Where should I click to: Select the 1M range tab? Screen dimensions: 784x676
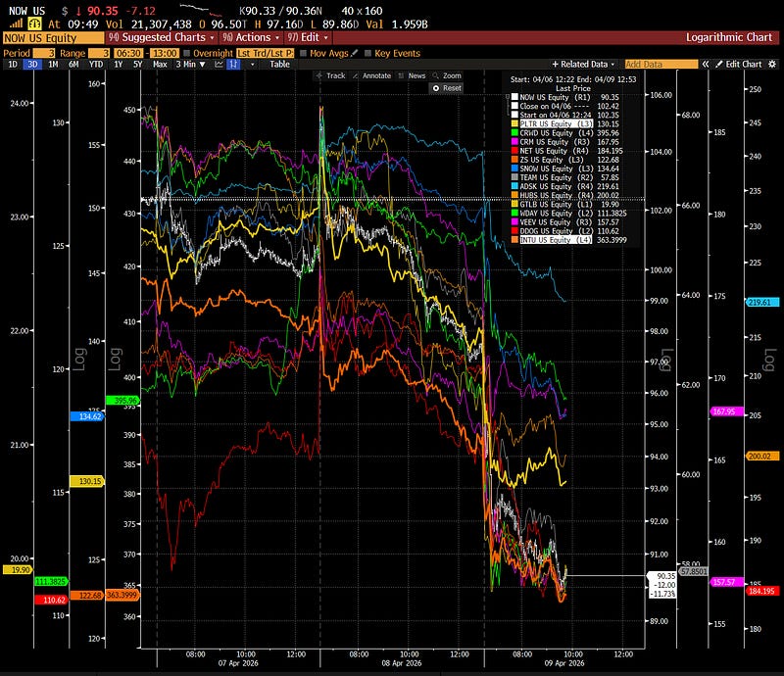[x=53, y=64]
